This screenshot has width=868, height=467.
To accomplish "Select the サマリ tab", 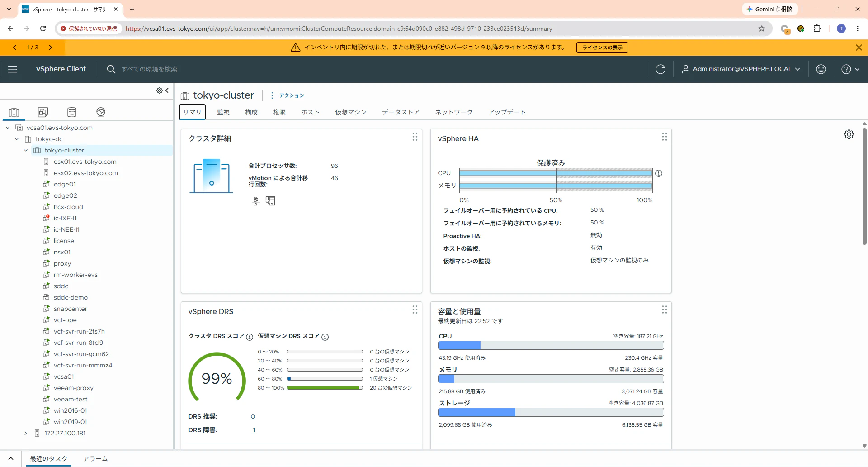I will pos(192,112).
